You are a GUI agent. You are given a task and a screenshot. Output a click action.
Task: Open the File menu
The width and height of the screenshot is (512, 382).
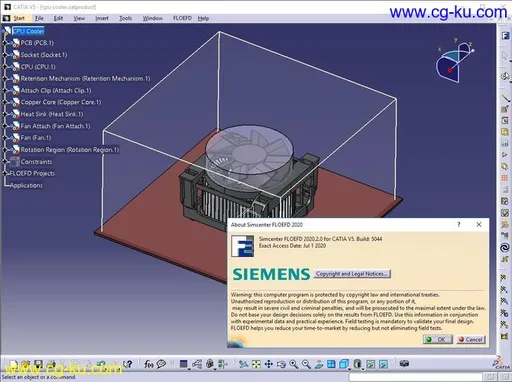(x=39, y=18)
